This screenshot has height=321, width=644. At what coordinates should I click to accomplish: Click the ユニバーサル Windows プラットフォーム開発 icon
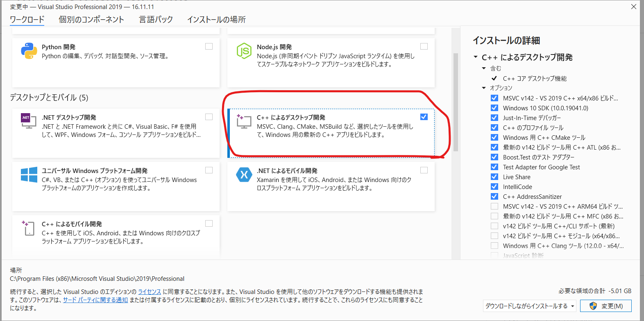(x=29, y=175)
